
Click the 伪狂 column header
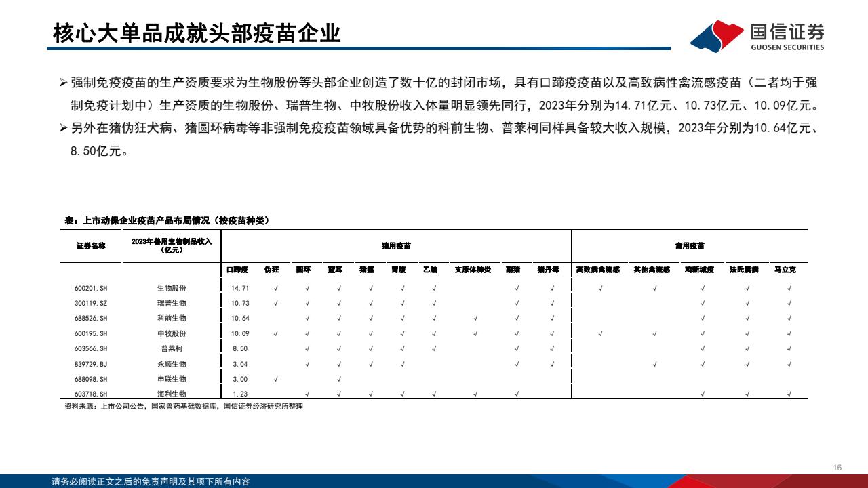pos(271,270)
